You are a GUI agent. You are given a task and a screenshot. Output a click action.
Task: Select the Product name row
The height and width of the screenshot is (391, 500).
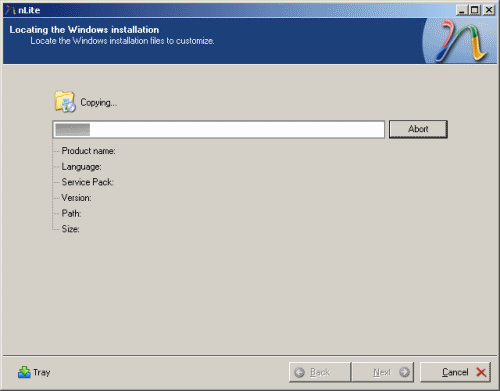click(x=88, y=151)
